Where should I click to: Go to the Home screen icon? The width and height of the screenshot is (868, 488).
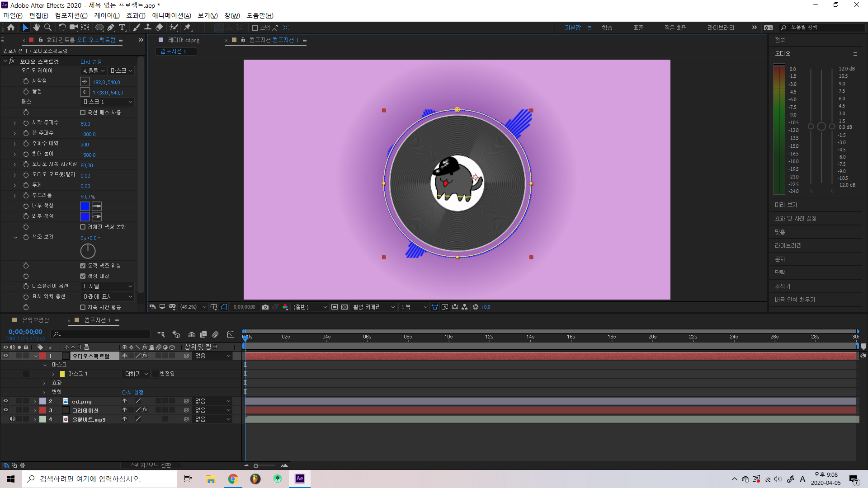(11, 28)
